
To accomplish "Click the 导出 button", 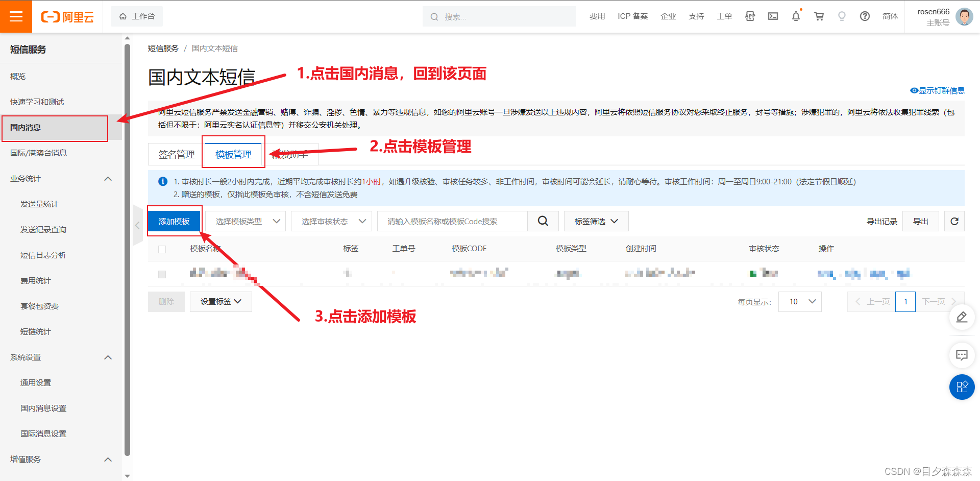I will pyautogui.click(x=921, y=221).
